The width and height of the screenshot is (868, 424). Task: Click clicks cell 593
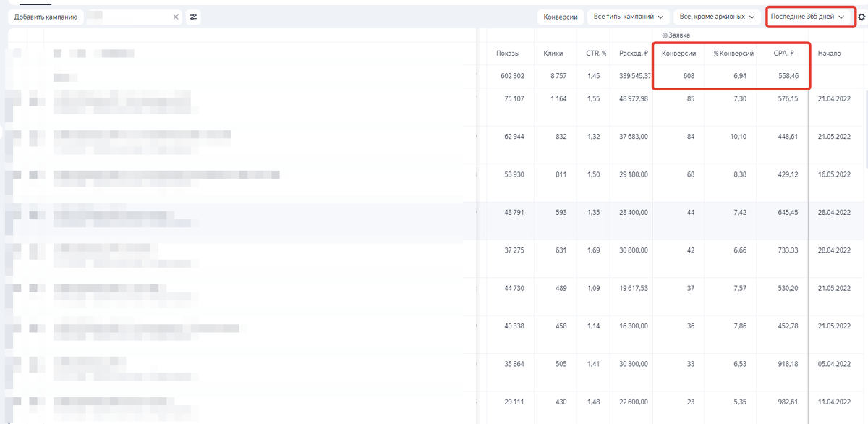[x=561, y=212]
